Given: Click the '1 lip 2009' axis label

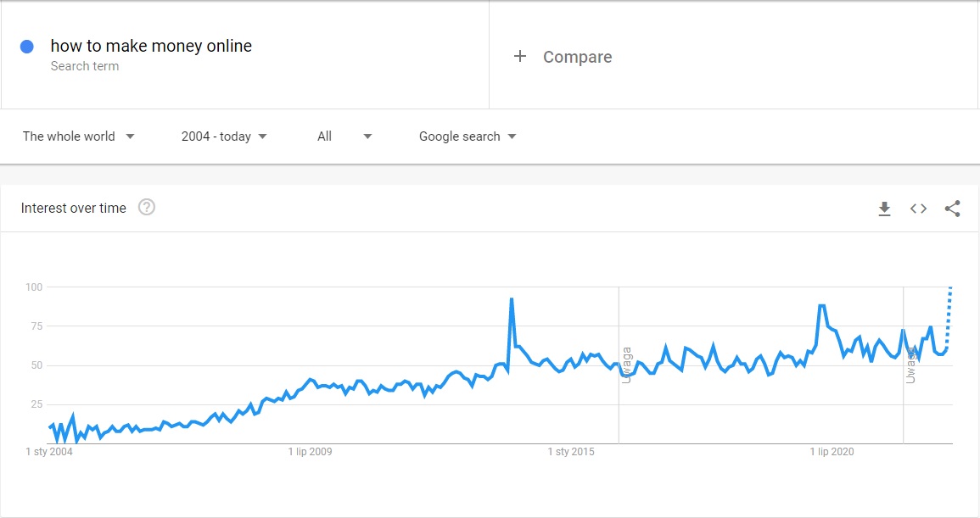Looking at the screenshot, I should tap(310, 452).
